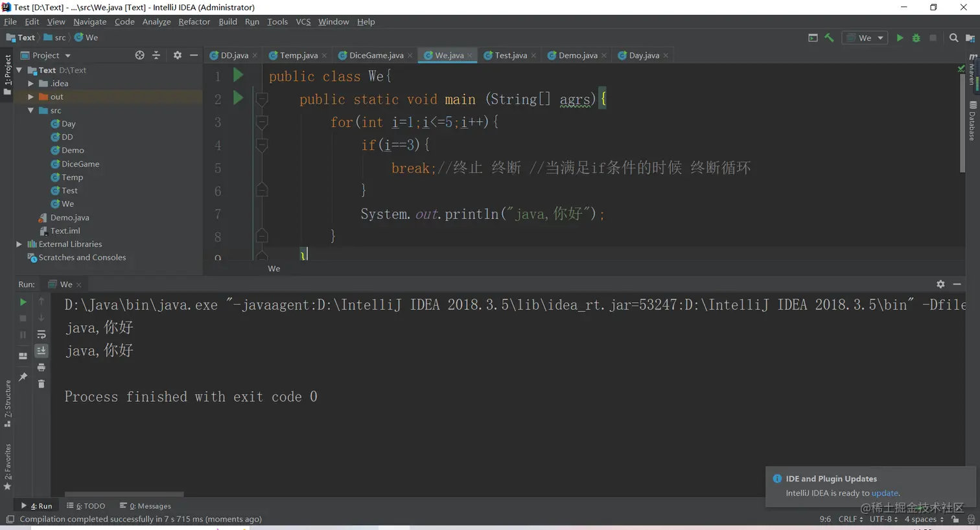
Task: Start debugging with the bug icon
Action: 916,38
